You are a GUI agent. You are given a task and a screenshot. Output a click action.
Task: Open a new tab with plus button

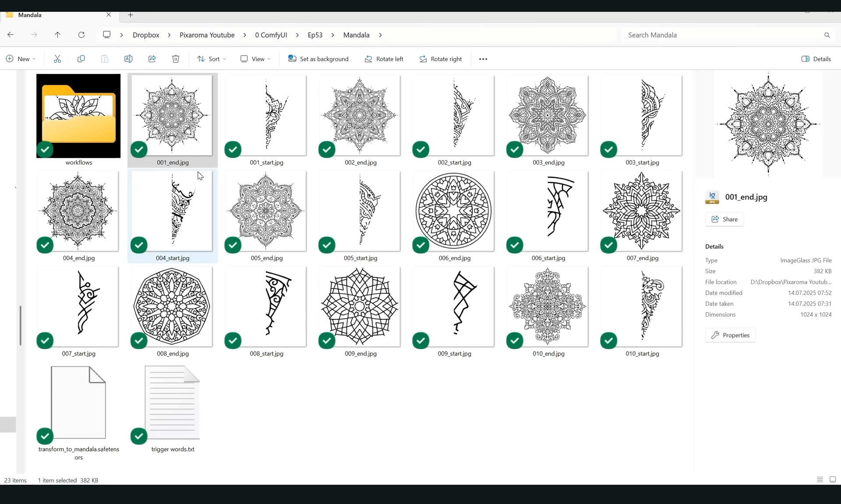[131, 15]
